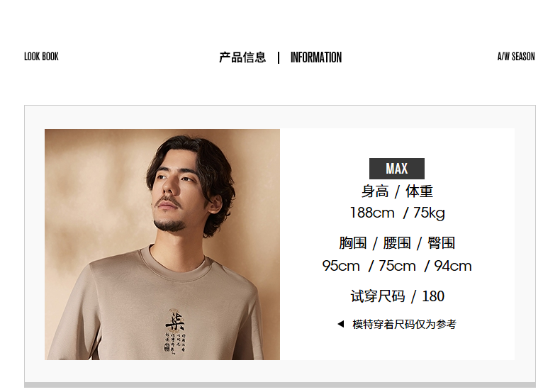Click the small seal stamp on shirt print
This screenshot has width=560, height=392.
tap(167, 347)
